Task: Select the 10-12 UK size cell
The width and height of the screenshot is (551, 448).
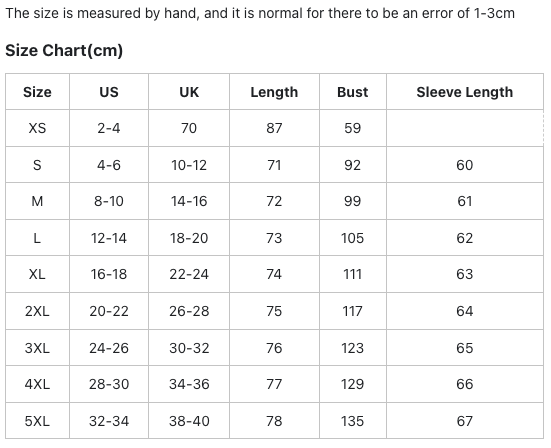Action: click(189, 165)
